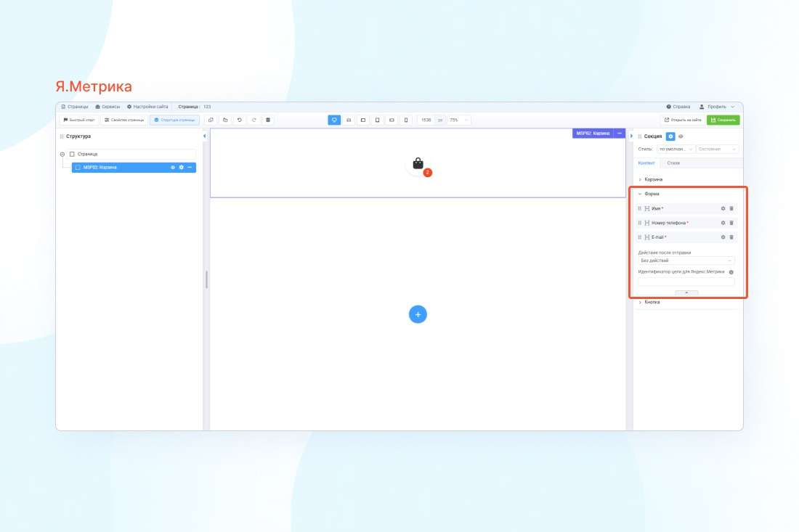Open settings gear for the Имя field
799x532 pixels.
[723, 209]
